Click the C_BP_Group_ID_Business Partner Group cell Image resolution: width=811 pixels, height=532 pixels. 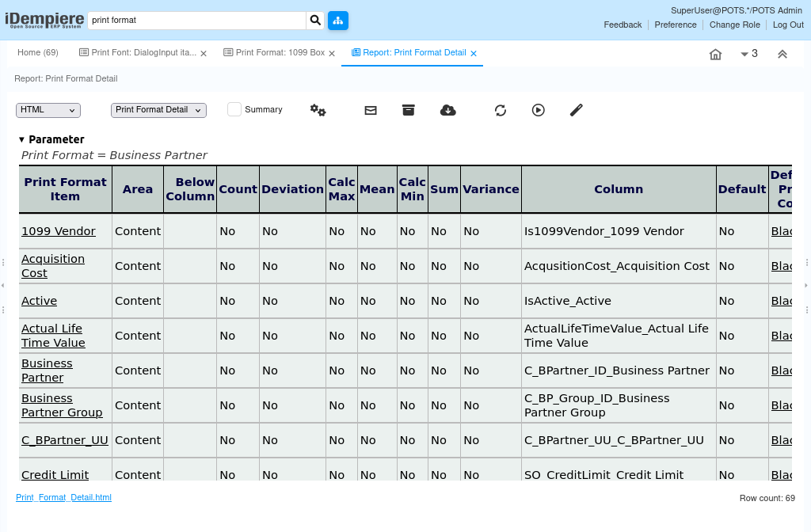[619, 405]
